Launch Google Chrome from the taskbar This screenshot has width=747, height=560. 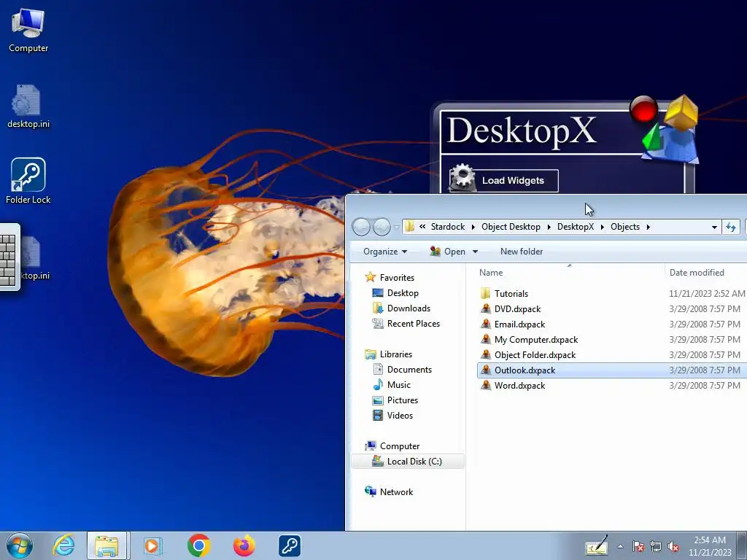click(x=198, y=545)
